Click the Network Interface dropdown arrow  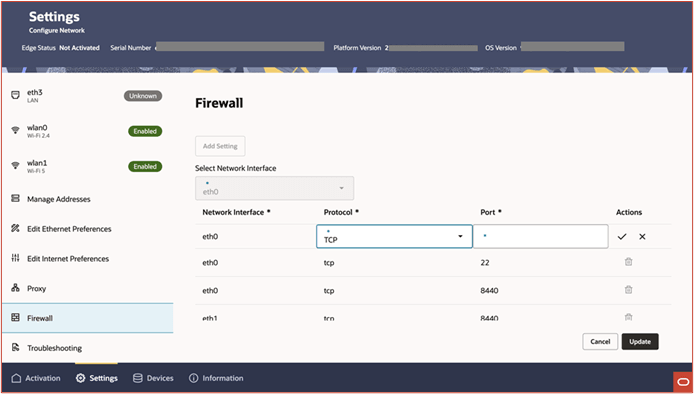tap(341, 189)
